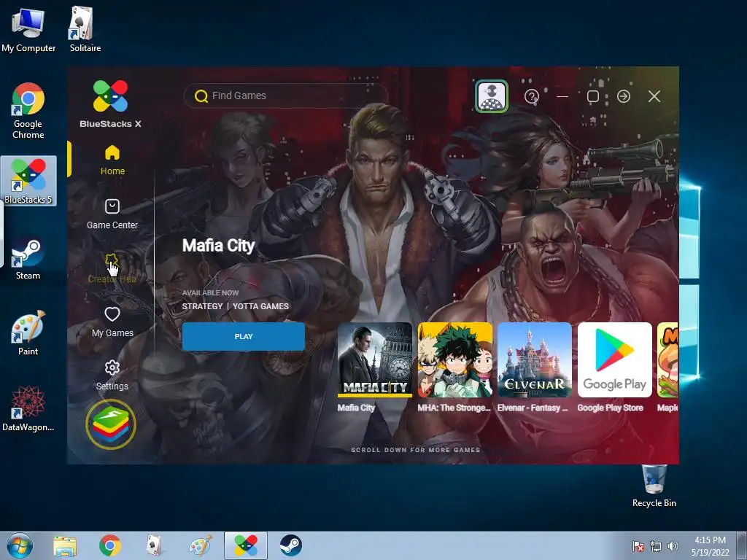Viewport: 747px width, 560px height.
Task: Open Game Center in the sidebar
Action: coord(112,214)
